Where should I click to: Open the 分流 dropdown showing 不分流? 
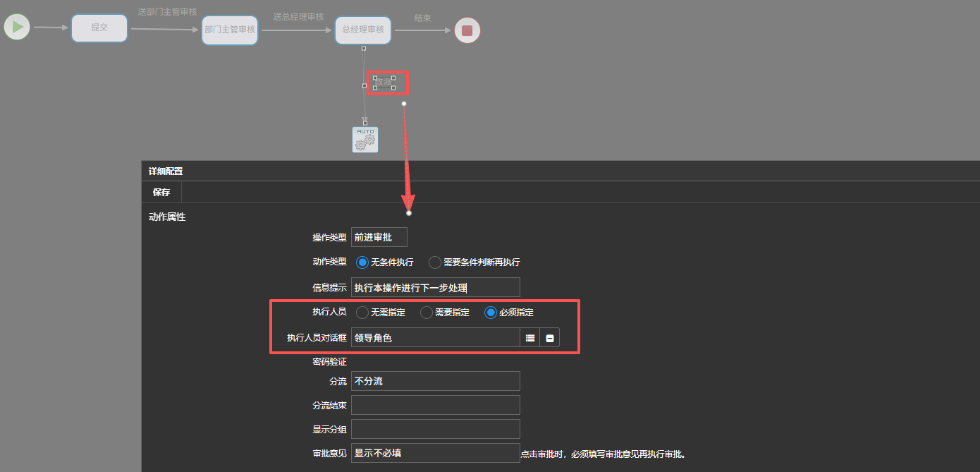point(435,381)
